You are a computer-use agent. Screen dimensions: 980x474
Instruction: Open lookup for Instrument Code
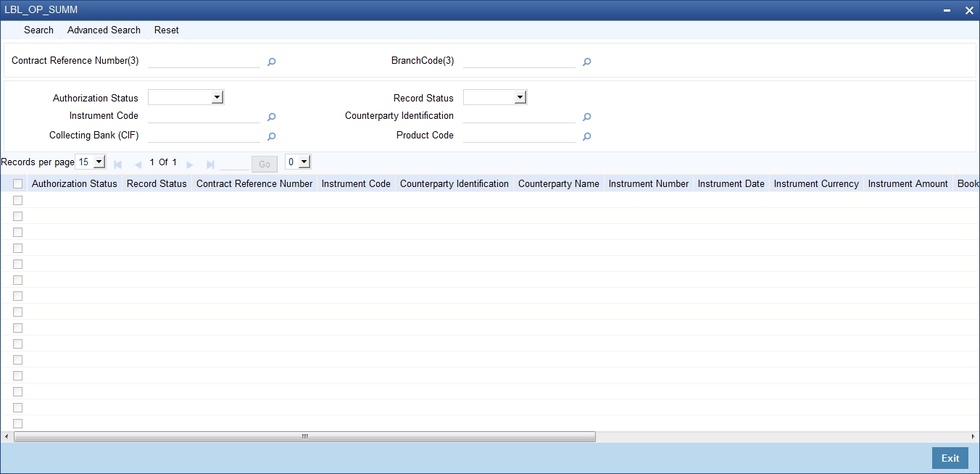[x=272, y=117]
